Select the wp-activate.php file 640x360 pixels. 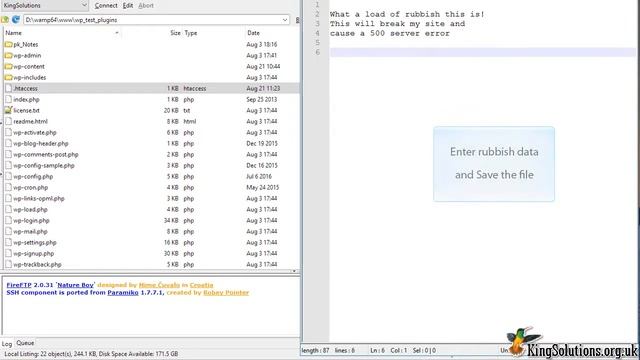(35, 133)
